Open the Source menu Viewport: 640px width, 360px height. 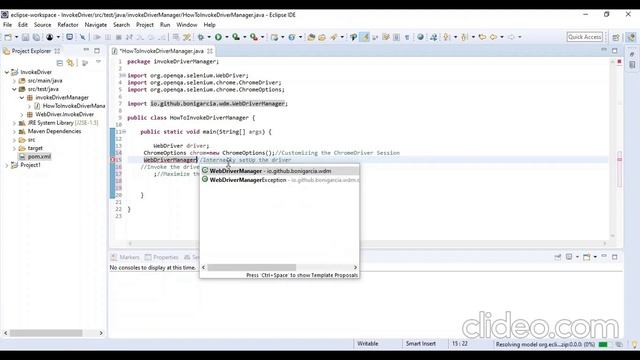(x=42, y=25)
